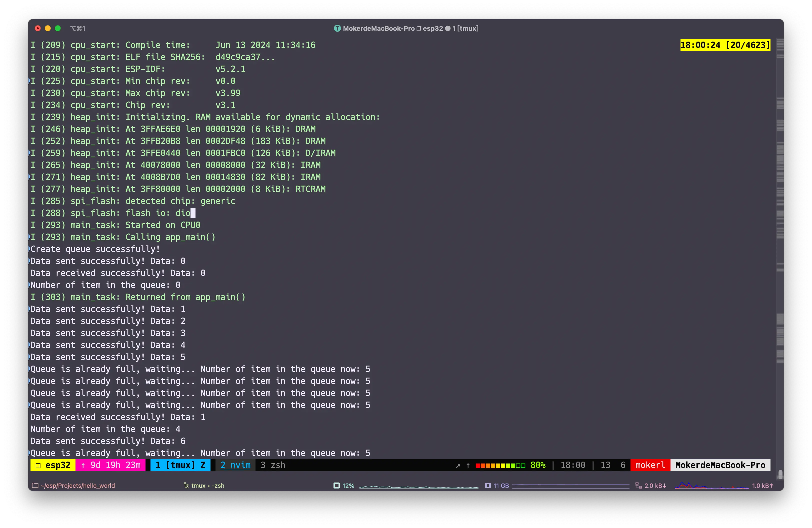This screenshot has height=528, width=812.
Task: Click the ⌥⌘1 window shortcut label
Action: (78, 28)
